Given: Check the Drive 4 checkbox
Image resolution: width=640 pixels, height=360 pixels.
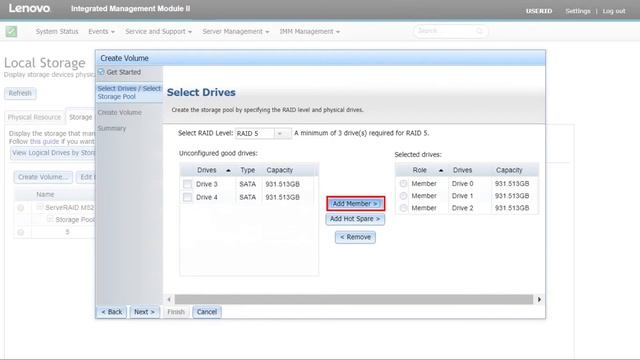Looking at the screenshot, I should (187, 197).
